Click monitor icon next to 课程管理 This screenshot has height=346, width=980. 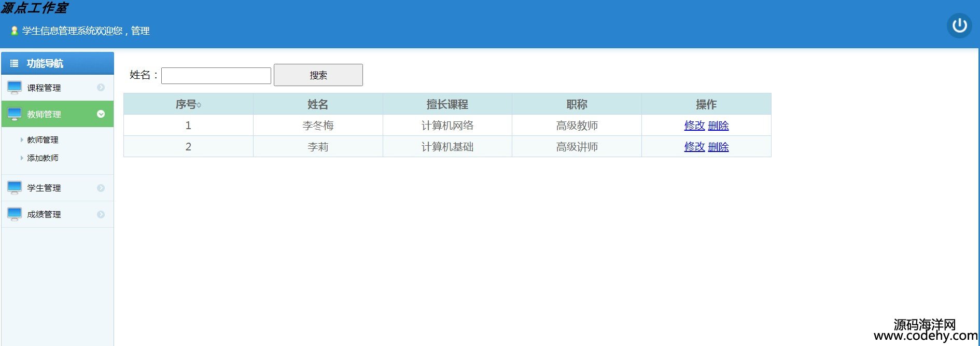15,88
